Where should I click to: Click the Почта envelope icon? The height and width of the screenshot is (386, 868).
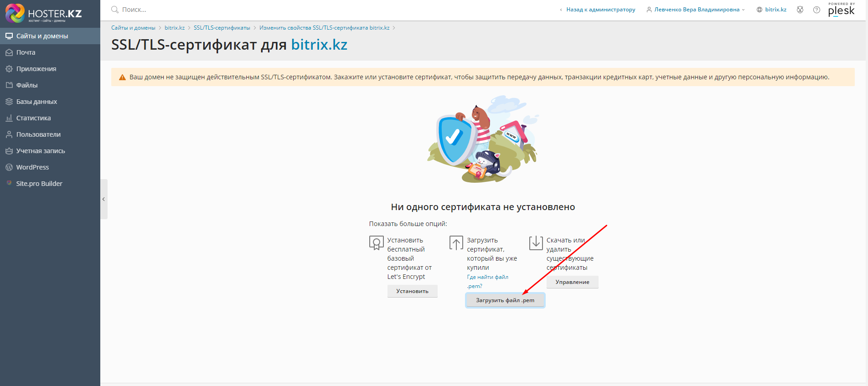point(9,52)
